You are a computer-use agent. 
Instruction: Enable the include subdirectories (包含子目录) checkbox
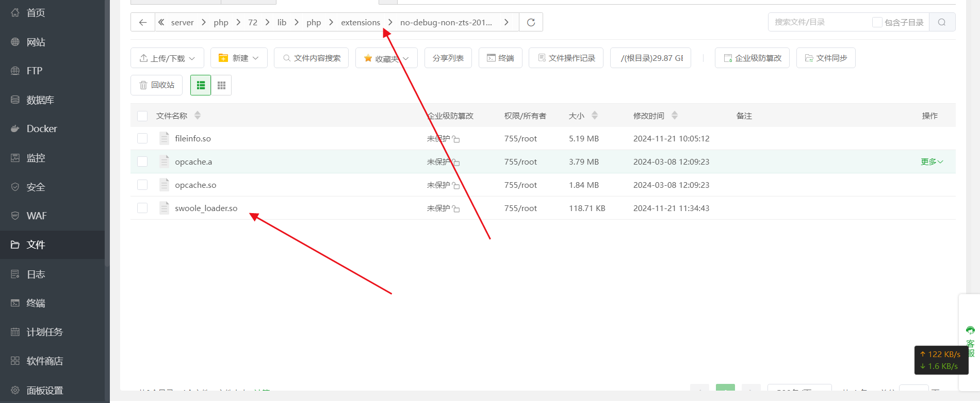[x=877, y=22]
